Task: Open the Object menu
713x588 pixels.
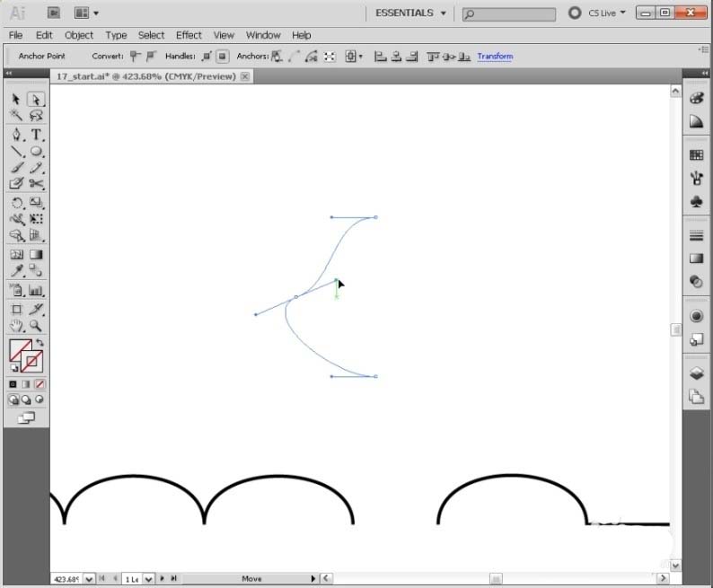Action: [79, 35]
